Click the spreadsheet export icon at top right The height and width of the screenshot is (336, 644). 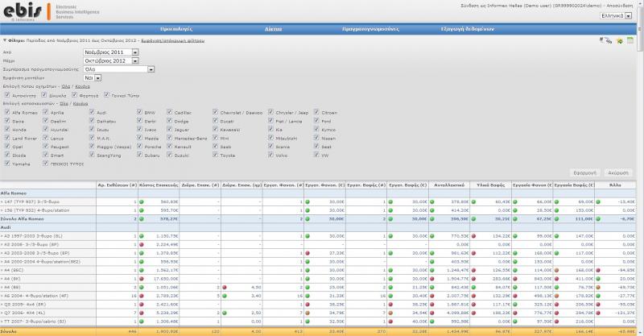pos(630,40)
